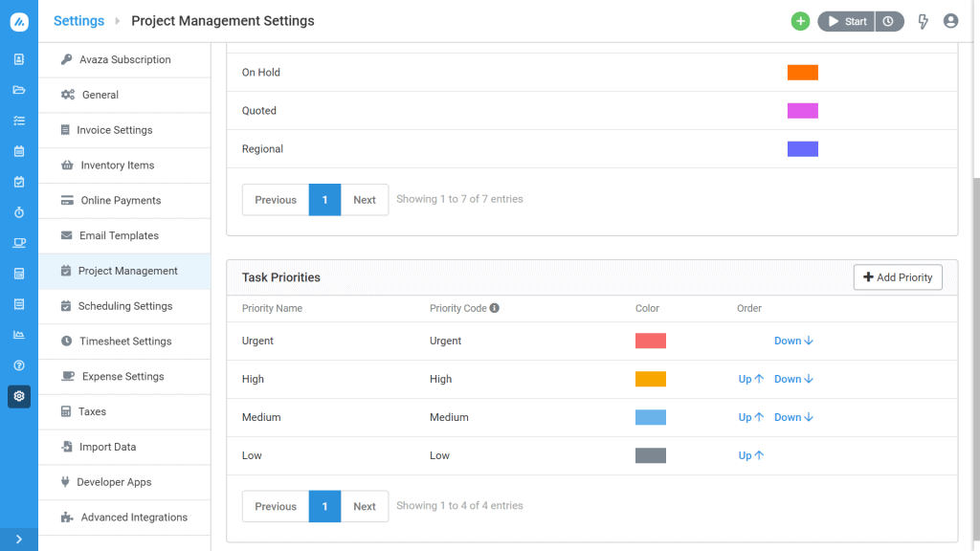980x551 pixels.
Task: Move Urgent priority Down
Action: click(793, 341)
